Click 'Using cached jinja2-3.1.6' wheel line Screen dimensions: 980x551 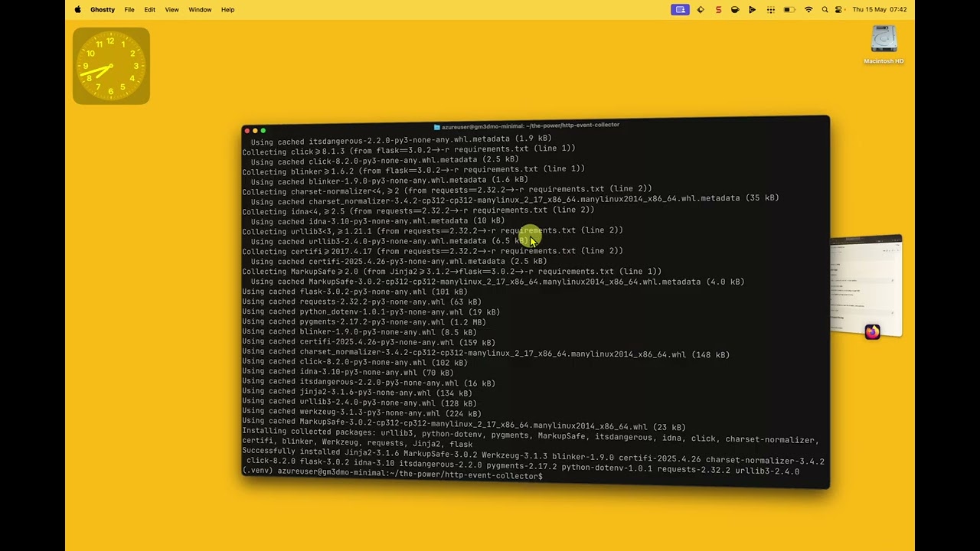coord(357,393)
